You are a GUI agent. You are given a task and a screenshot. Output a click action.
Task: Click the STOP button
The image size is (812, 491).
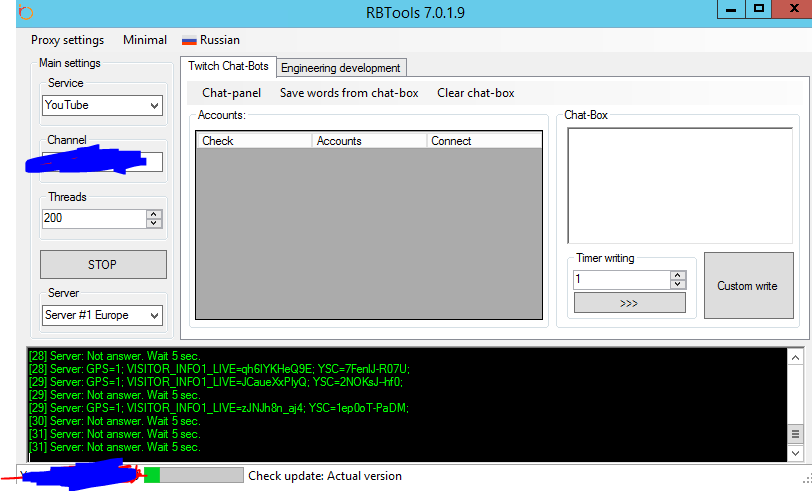103,265
